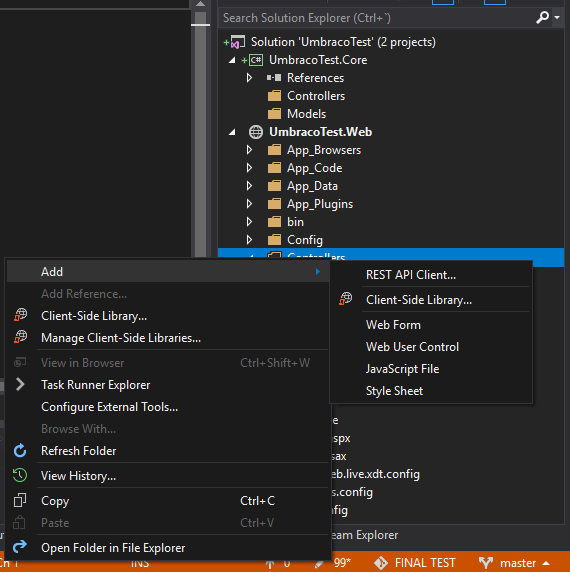570x572 pixels.
Task: Select Manage Client-Side Libraries menu entry
Action: (168, 338)
